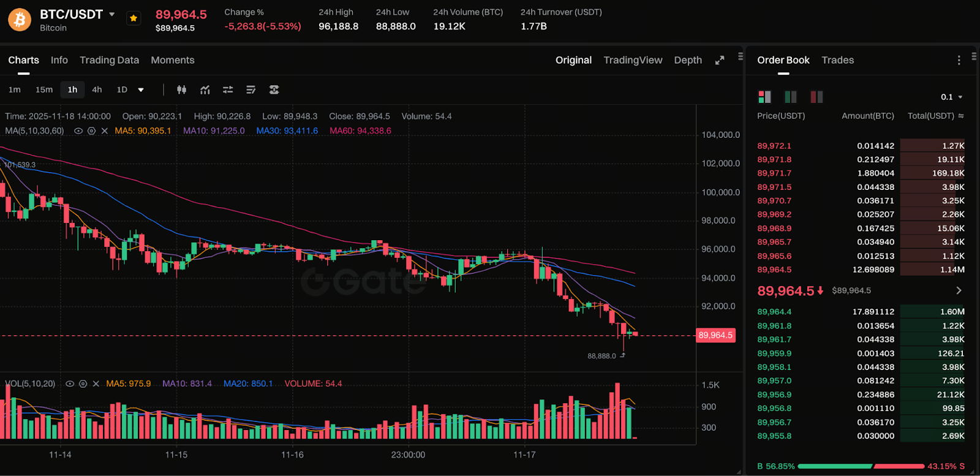The width and height of the screenshot is (980, 476).
Task: Select bid price 89,956.9
Action: click(x=774, y=395)
